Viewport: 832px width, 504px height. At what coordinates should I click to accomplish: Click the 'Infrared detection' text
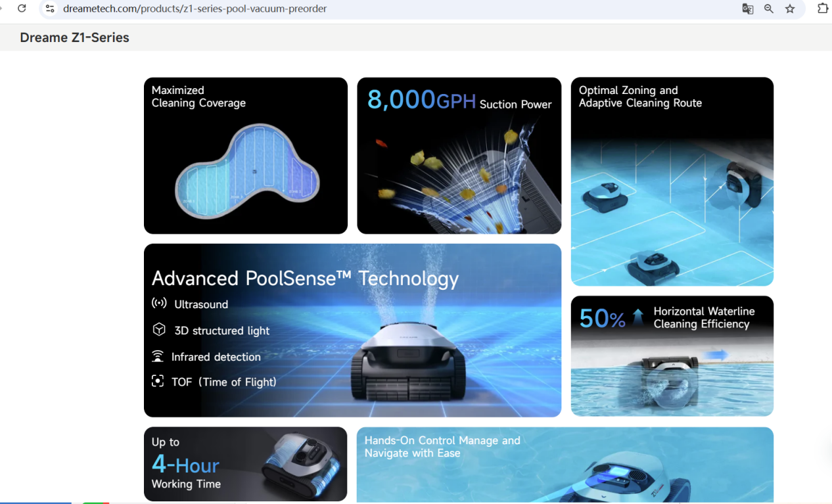216,357
